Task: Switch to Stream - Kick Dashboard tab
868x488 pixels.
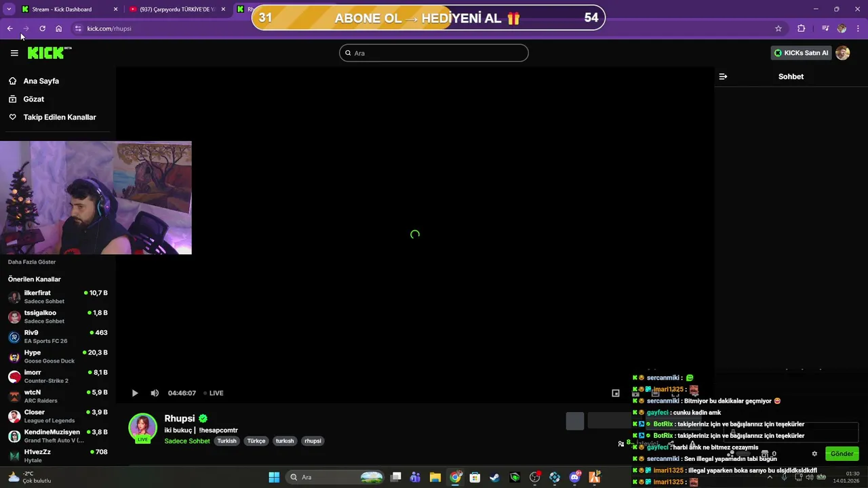Action: click(x=69, y=9)
